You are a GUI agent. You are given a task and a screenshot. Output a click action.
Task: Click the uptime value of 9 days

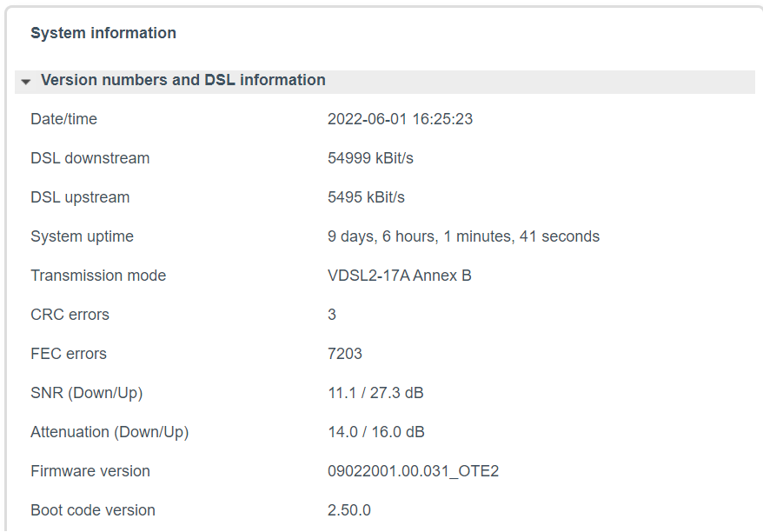point(463,236)
